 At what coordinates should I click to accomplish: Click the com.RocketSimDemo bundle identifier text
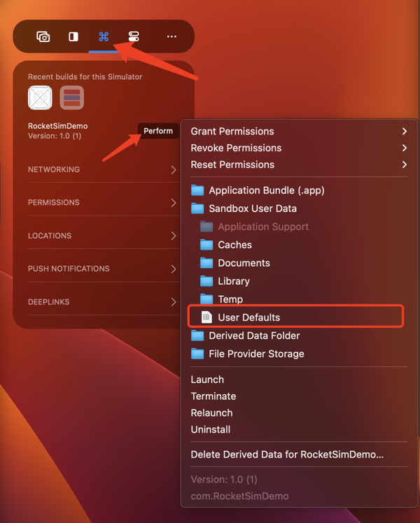click(x=239, y=496)
